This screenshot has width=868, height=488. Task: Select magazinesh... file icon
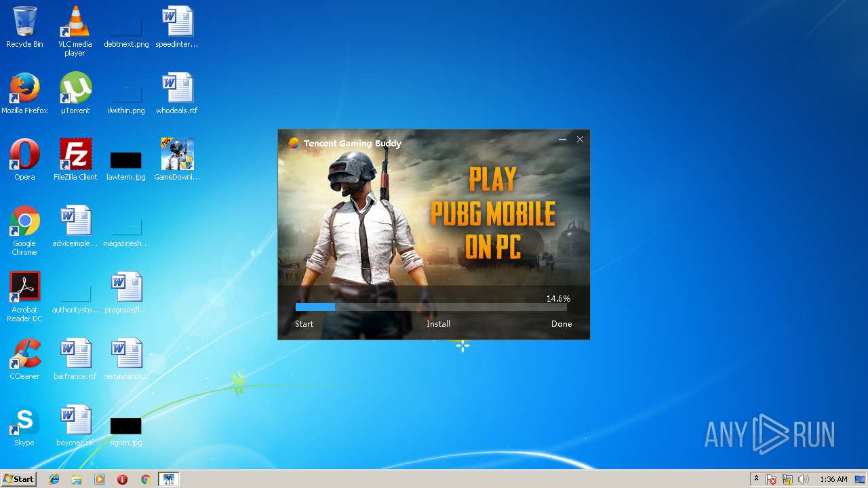coord(126,232)
